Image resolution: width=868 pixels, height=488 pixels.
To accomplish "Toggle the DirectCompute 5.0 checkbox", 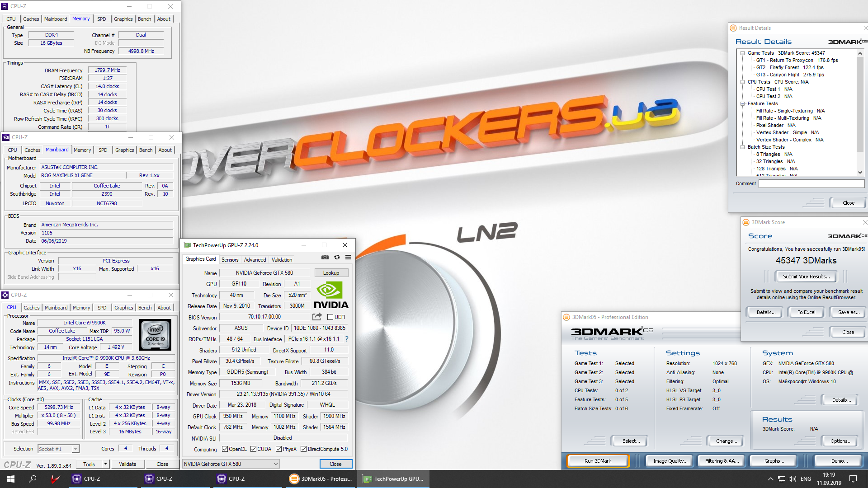I will [303, 449].
